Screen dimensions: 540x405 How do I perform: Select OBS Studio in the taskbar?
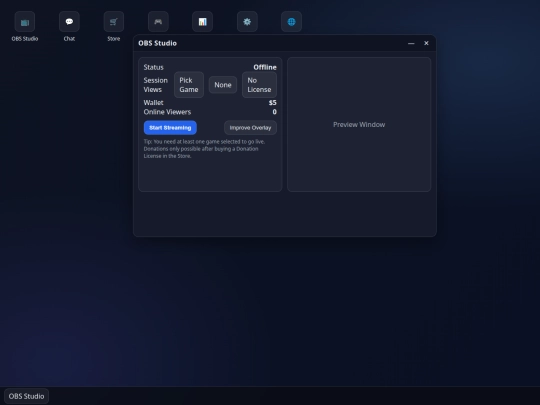pos(27,396)
